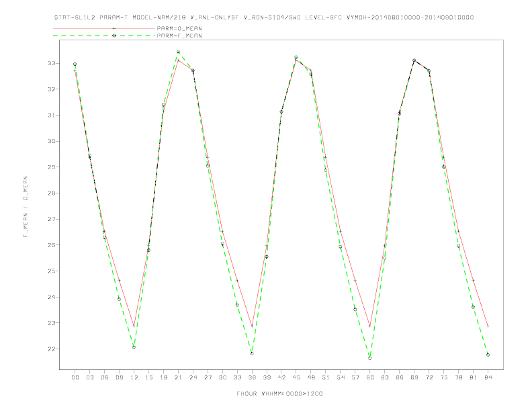Click the x-axis tick label 09

pos(119,377)
